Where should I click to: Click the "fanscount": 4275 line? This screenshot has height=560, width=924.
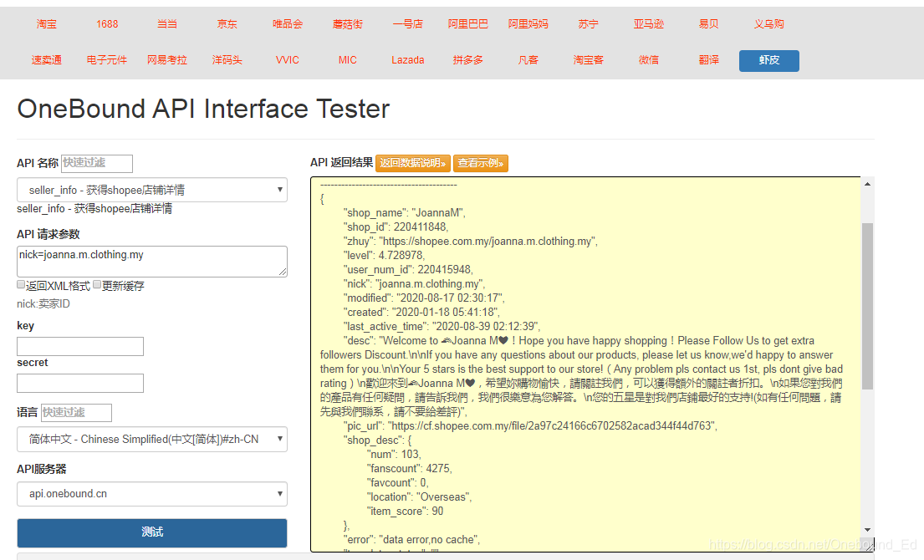pyautogui.click(x=410, y=469)
